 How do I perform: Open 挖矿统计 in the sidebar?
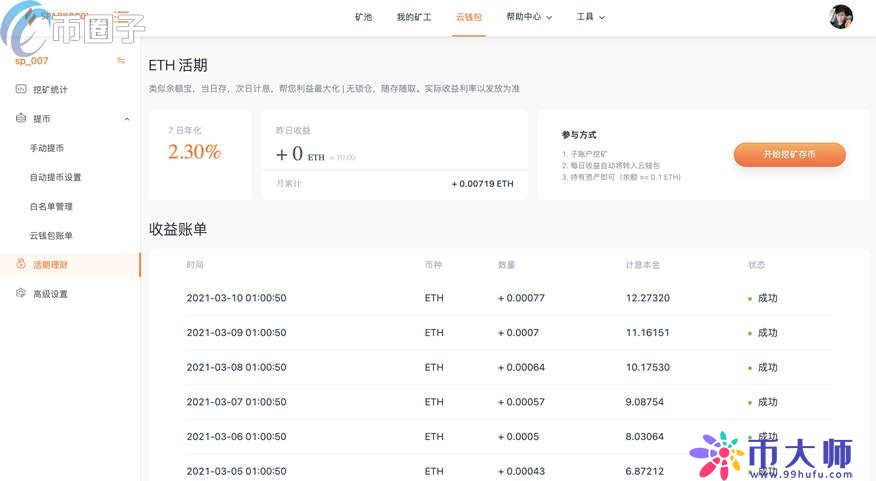coord(50,89)
